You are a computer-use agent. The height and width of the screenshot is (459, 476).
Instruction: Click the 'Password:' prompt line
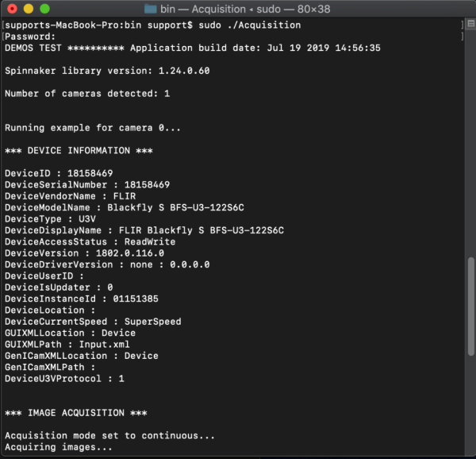30,37
